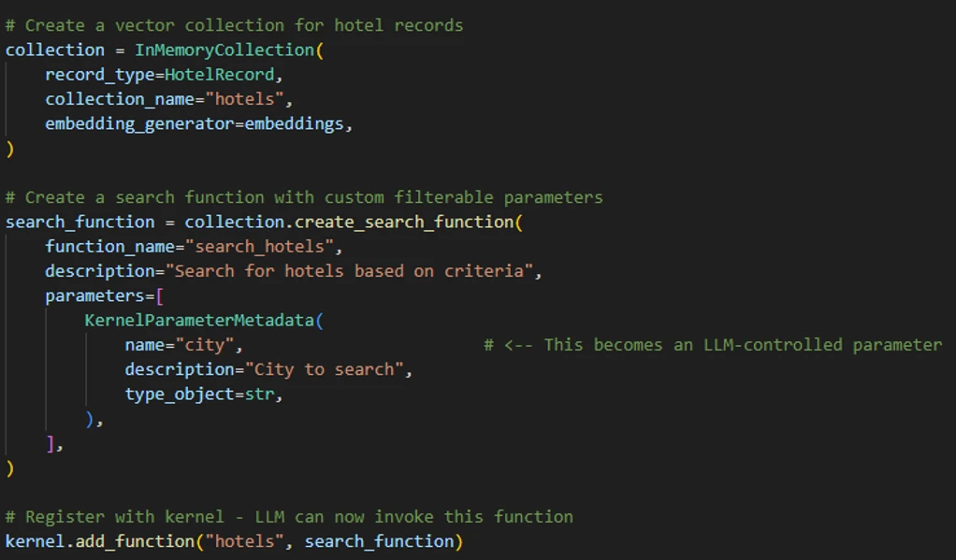Click the LLM-controlled parameter comment
The width and height of the screenshot is (956, 560).
click(713, 345)
